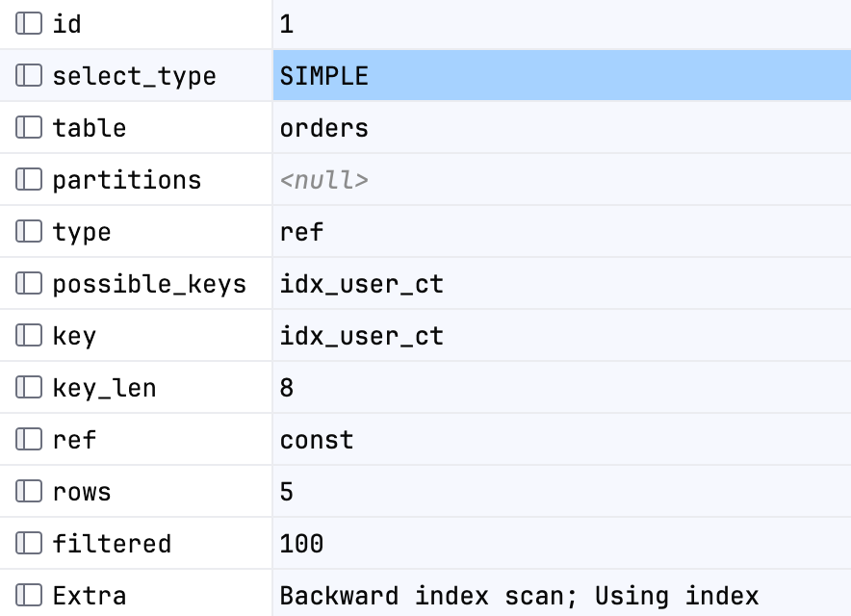
Task: Click the column icon beside id
Action: tap(29, 23)
